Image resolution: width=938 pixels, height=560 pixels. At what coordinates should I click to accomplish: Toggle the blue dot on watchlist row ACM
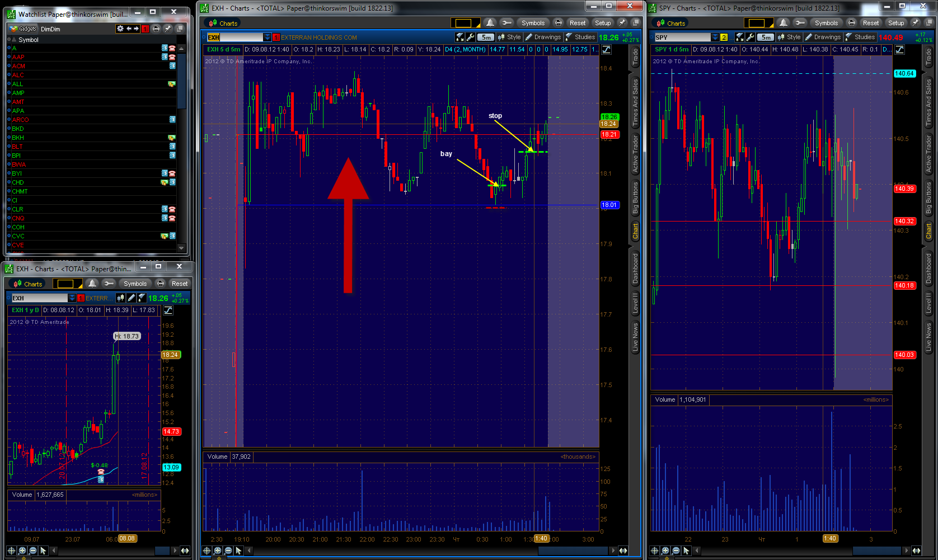tap(9, 66)
